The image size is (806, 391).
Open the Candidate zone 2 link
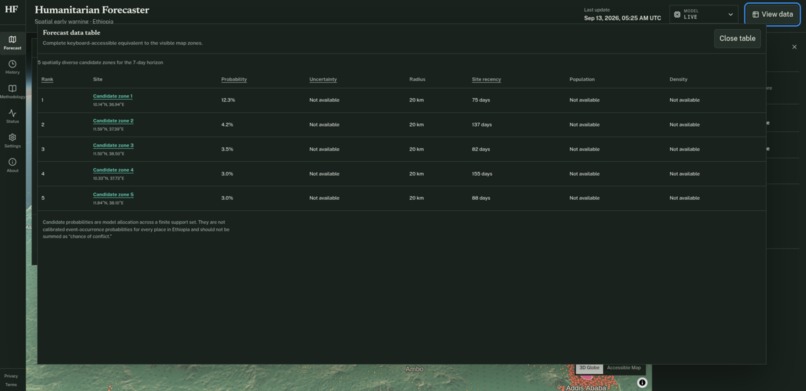click(113, 121)
